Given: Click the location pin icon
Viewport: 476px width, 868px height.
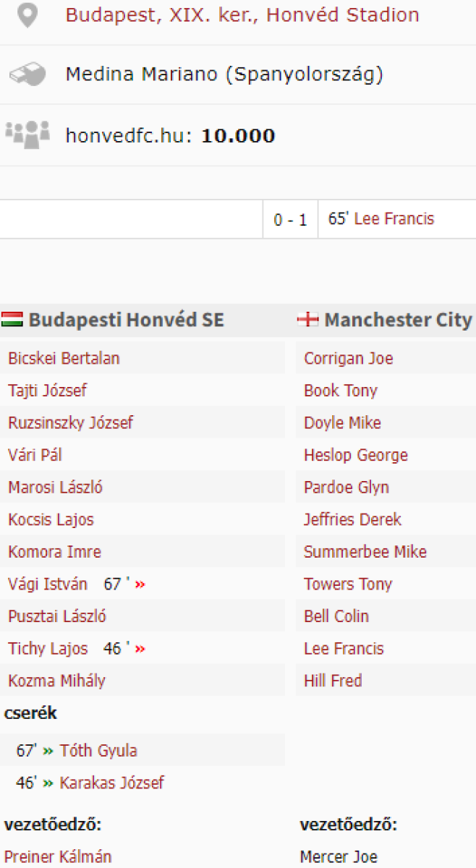Looking at the screenshot, I should [x=27, y=14].
